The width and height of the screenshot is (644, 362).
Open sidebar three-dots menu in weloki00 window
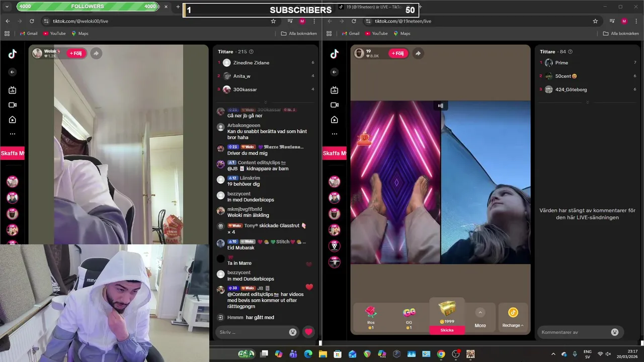pos(13,134)
